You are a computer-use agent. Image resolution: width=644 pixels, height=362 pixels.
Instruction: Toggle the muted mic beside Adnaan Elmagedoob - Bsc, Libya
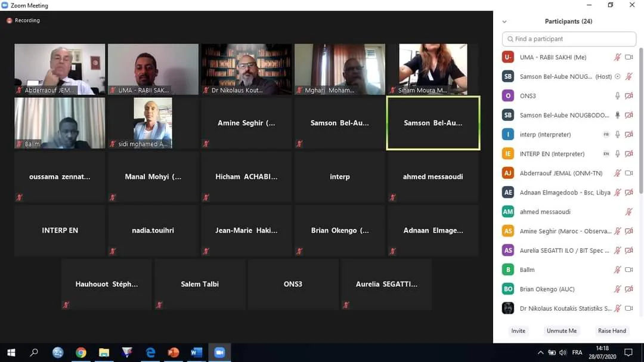(617, 192)
